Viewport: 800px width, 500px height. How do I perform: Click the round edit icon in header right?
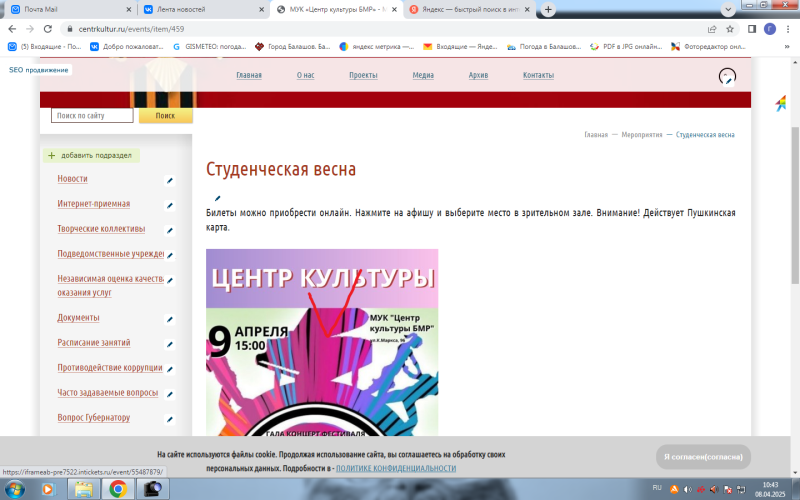click(x=727, y=77)
